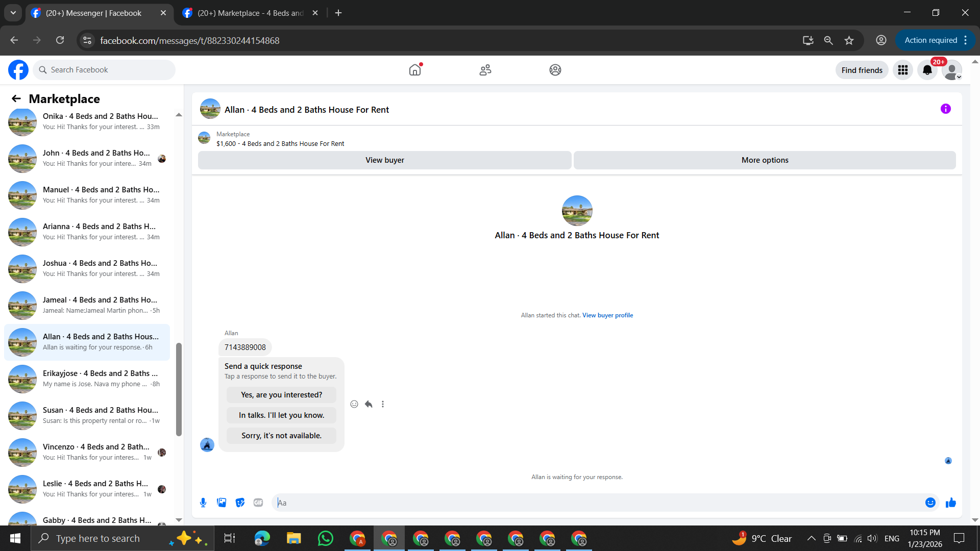Open conversation information purple icon

(945, 109)
